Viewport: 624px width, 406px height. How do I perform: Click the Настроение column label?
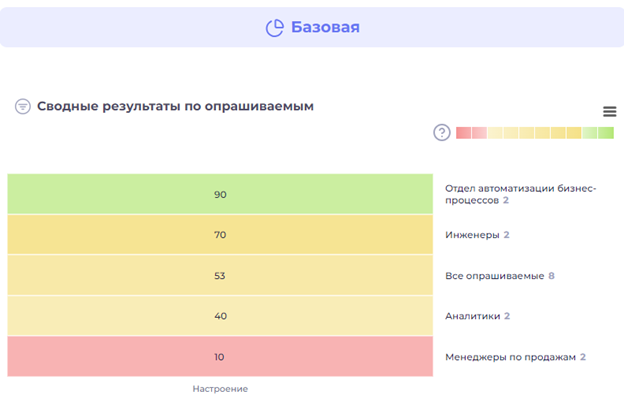coord(220,388)
